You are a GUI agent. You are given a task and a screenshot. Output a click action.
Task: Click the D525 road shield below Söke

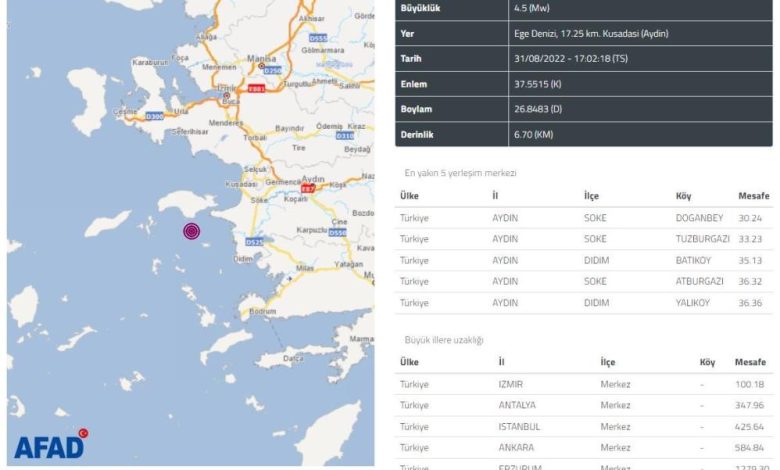pyautogui.click(x=254, y=241)
